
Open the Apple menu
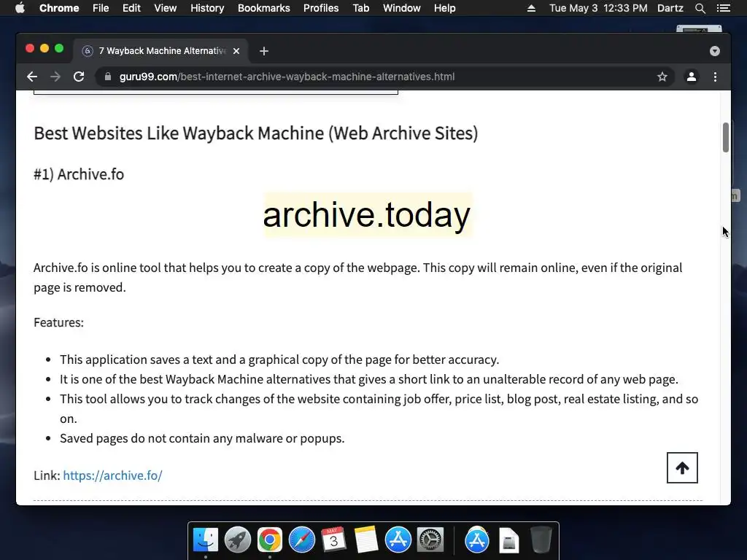click(20, 8)
